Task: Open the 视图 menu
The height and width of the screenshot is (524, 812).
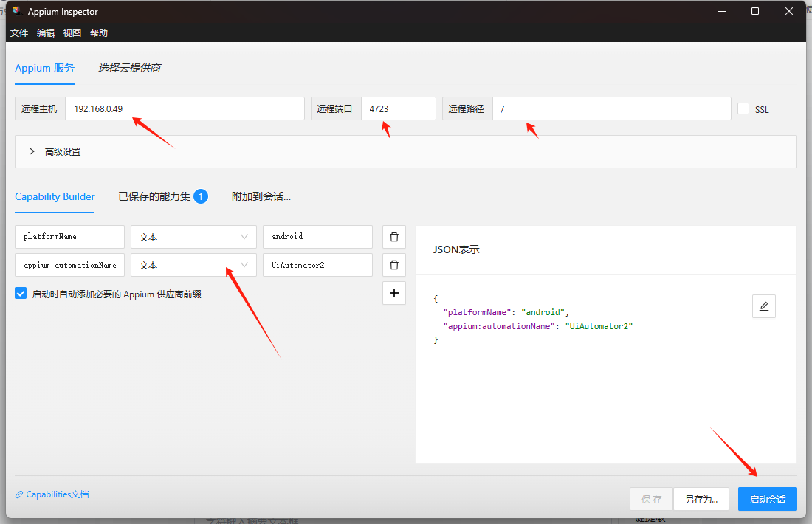Action: [72, 32]
